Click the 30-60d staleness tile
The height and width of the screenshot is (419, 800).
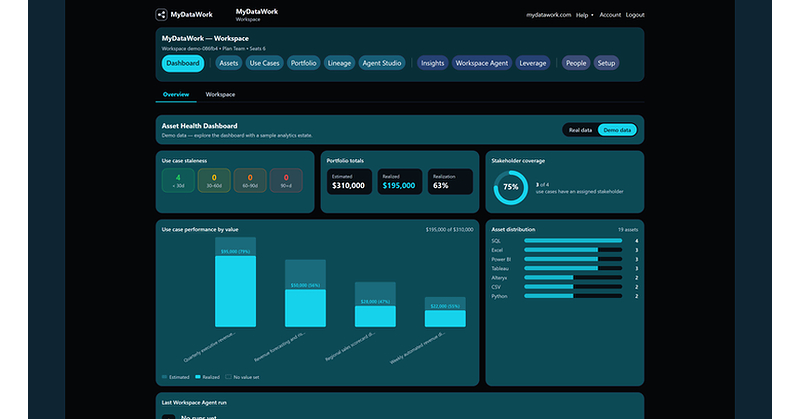point(214,181)
